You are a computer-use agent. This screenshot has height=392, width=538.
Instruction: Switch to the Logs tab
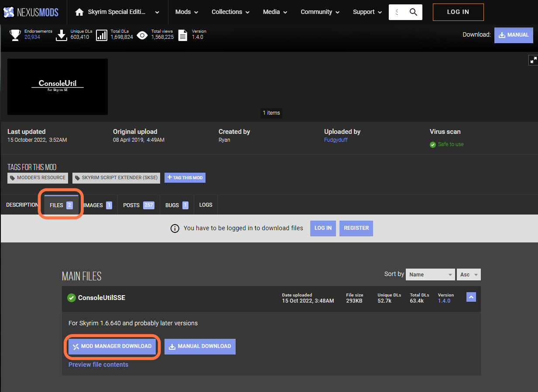click(206, 205)
